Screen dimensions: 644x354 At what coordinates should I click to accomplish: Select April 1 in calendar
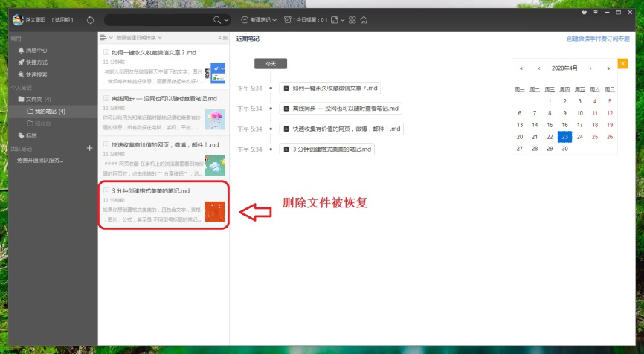pyautogui.click(x=550, y=101)
